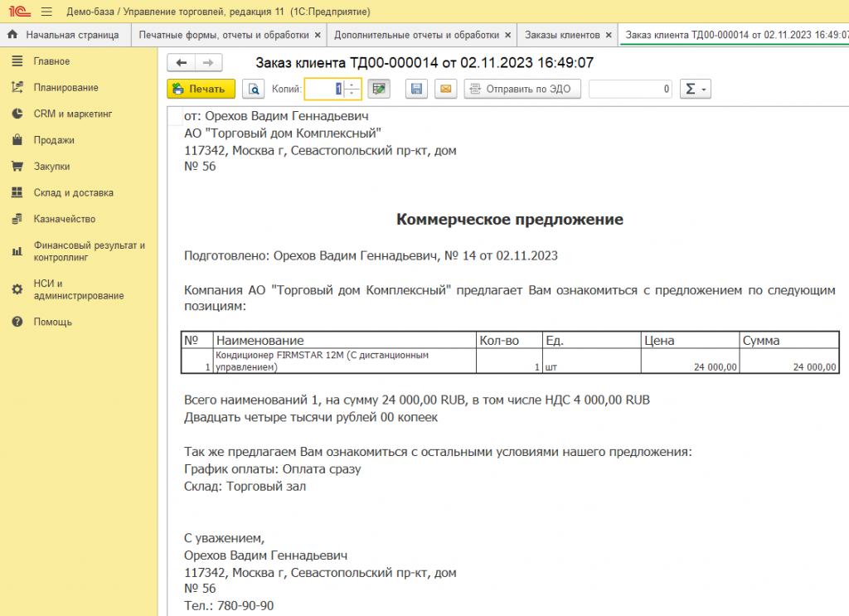Click the send by email envelope icon

446,90
